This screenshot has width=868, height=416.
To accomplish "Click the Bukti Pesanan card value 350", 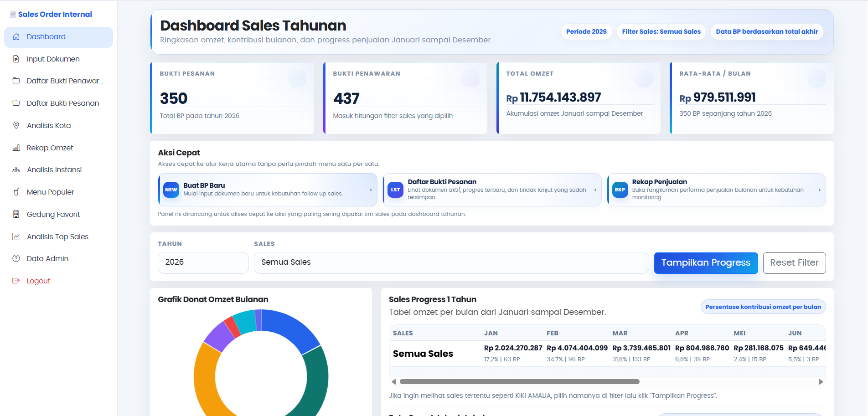I will pos(174,98).
